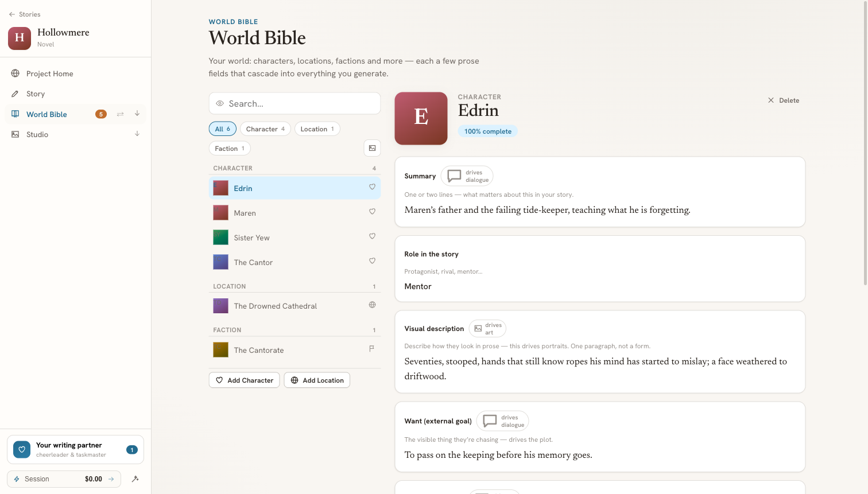Screen dimensions: 868x494
Task: Click the Studio image icon
Action: pyautogui.click(x=15, y=134)
